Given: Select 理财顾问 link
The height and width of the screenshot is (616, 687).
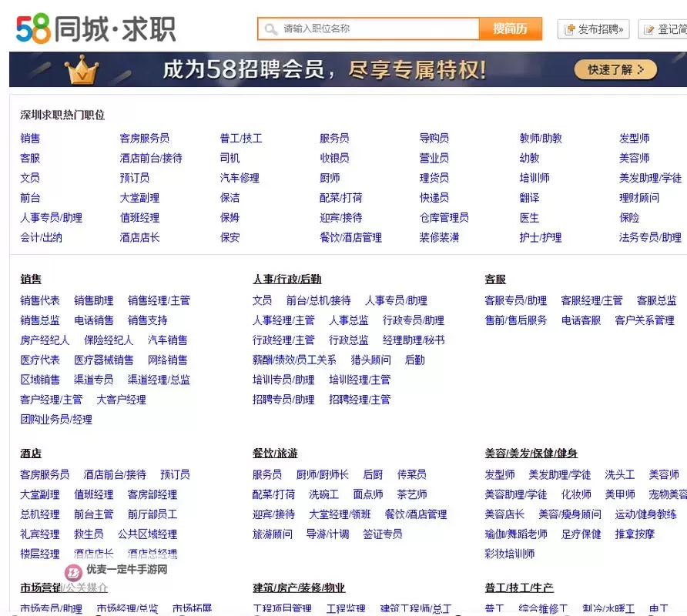Looking at the screenshot, I should (x=639, y=198).
